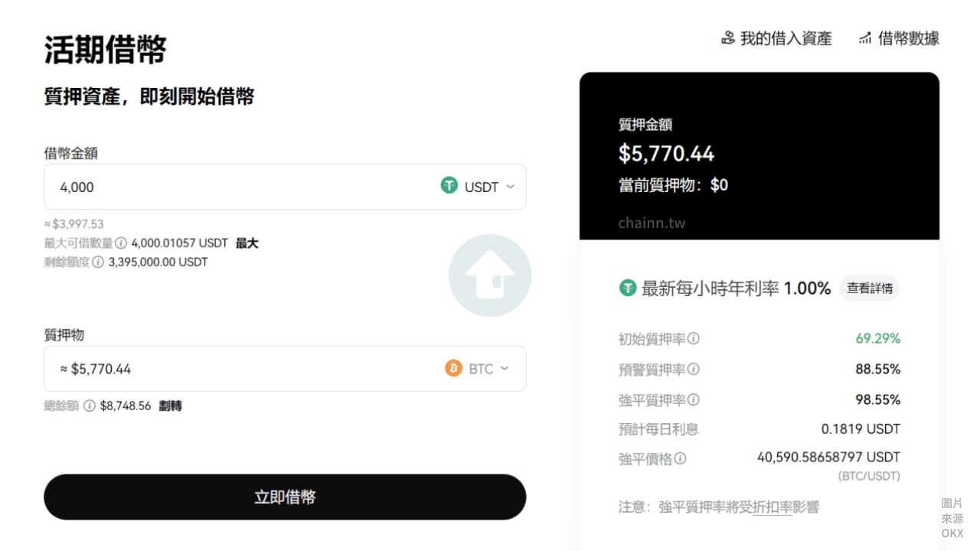Image resolution: width=980 pixels, height=551 pixels.
Task: Click the 3,395,000.00 USDT remaining quota
Action: click(x=158, y=262)
